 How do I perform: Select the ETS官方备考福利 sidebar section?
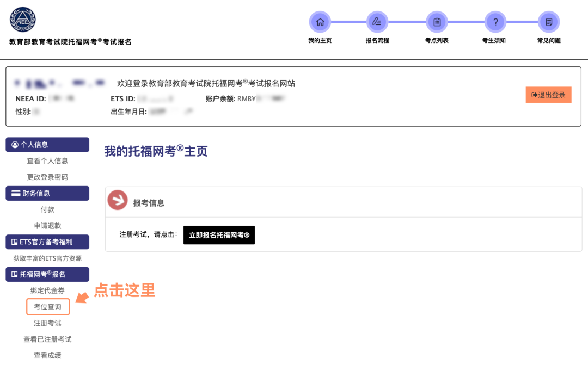point(47,242)
